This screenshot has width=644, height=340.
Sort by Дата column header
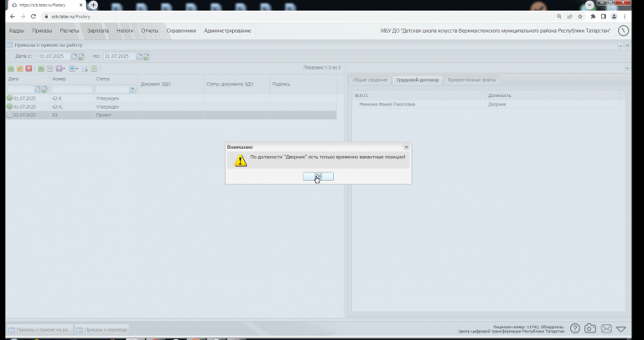pos(13,79)
